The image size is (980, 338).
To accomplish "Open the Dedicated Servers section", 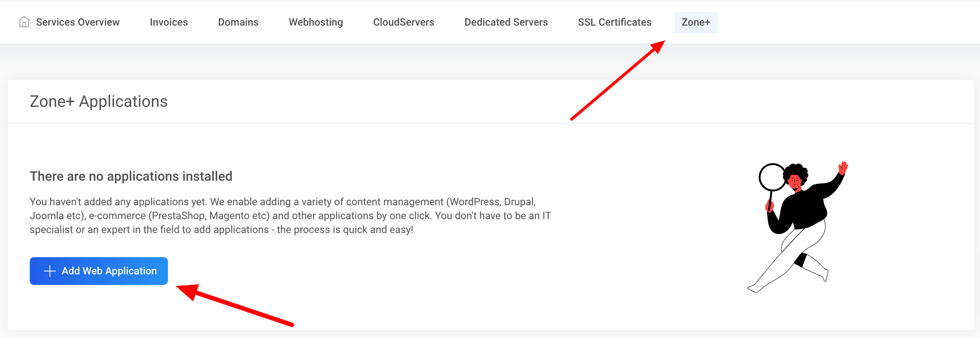I will (506, 22).
